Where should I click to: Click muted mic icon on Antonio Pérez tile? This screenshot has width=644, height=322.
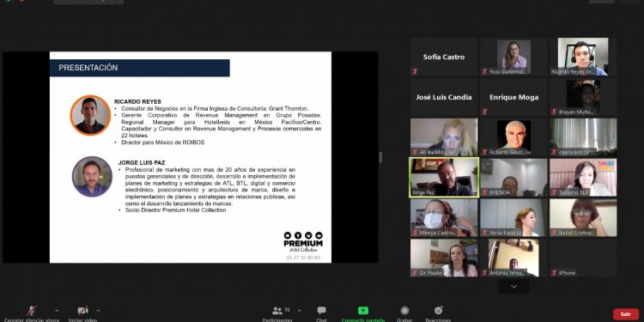tap(484, 273)
